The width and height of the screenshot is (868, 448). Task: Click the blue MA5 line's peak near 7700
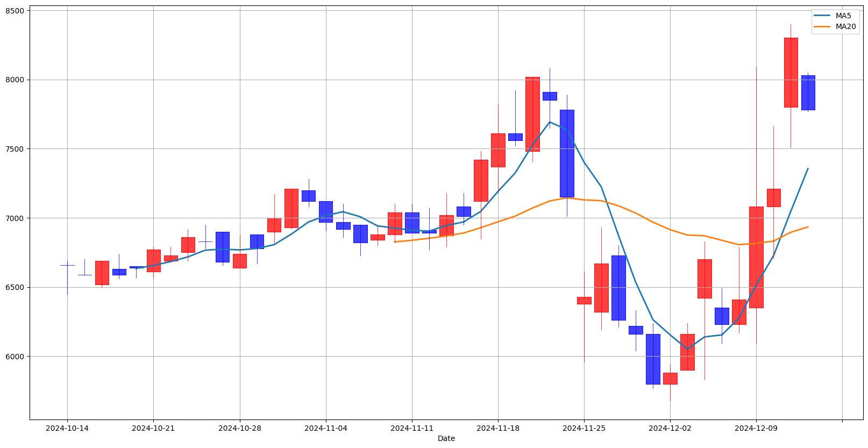click(x=550, y=122)
